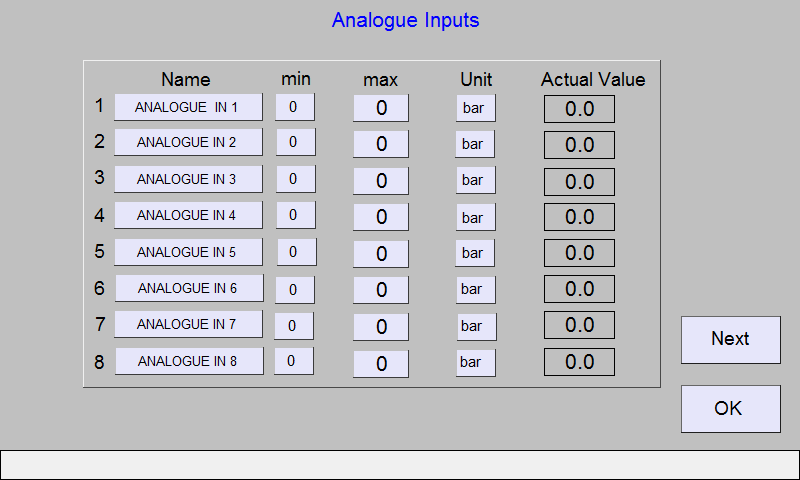The image size is (800, 480).
Task: Edit the max value for input 1
Action: 381,108
